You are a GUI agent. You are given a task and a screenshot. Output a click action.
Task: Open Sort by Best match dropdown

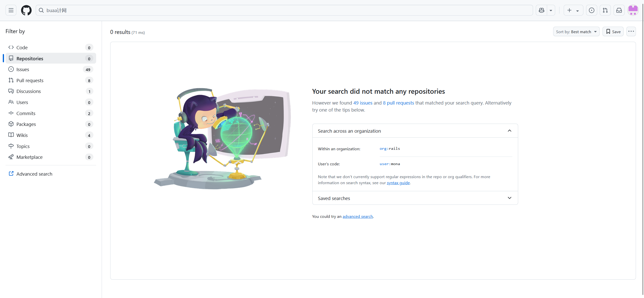576,32
